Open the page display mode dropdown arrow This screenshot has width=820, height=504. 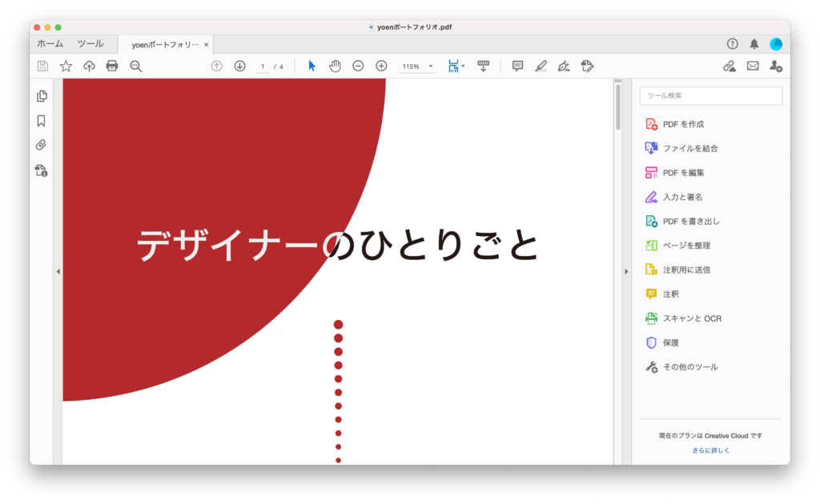[463, 66]
